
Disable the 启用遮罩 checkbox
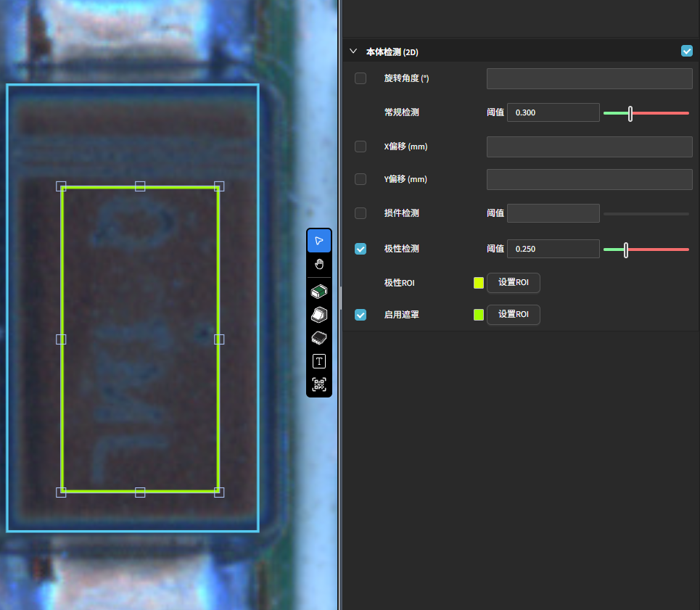tap(361, 315)
